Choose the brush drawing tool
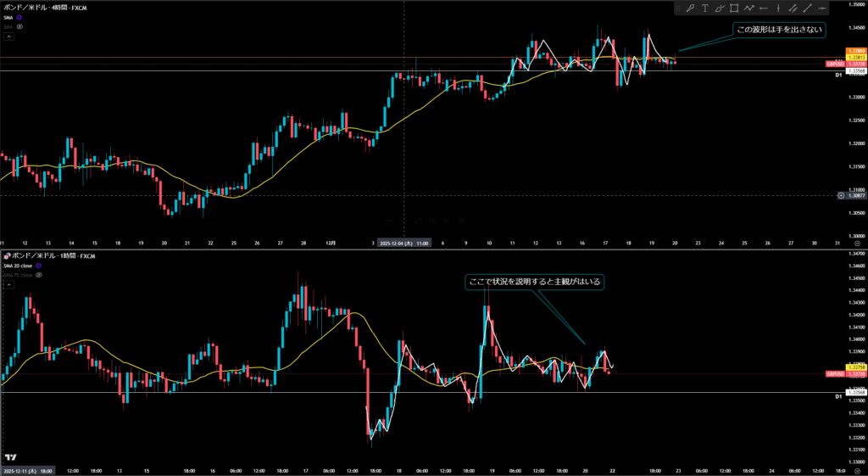The image size is (868, 476). (720, 8)
